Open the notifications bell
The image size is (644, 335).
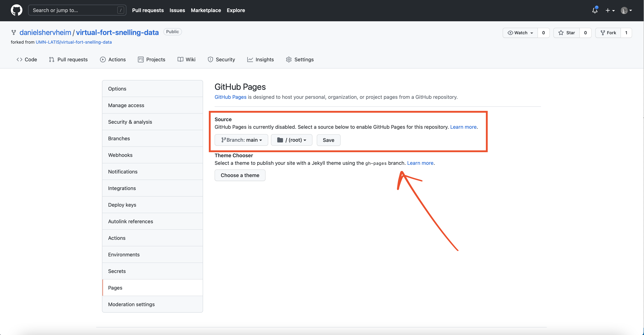(x=595, y=10)
